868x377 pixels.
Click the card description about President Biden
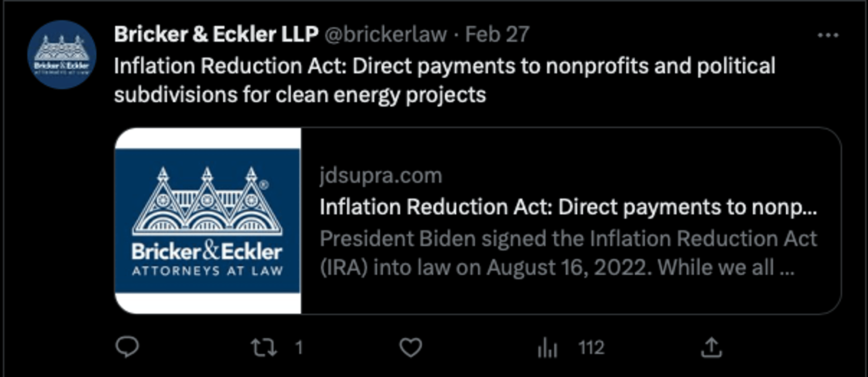[568, 253]
